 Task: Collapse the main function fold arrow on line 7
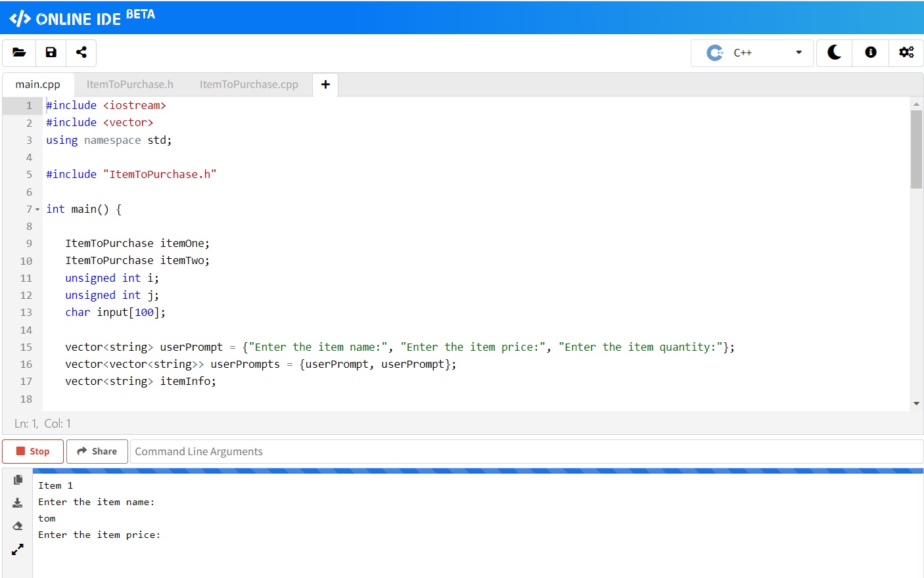[x=37, y=210]
